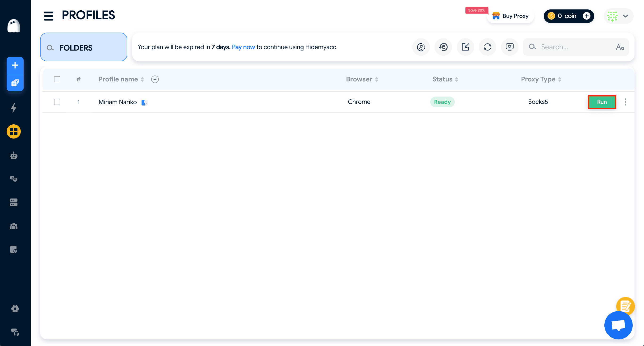Select the Miriam Nariko row checkbox
Viewport: 644px width, 346px height.
tap(57, 102)
